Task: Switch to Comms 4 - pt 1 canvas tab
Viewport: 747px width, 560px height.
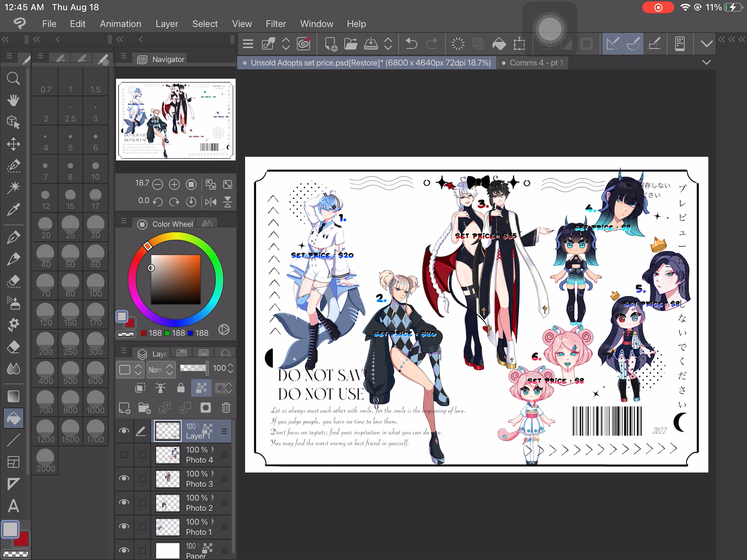Action: click(x=533, y=63)
